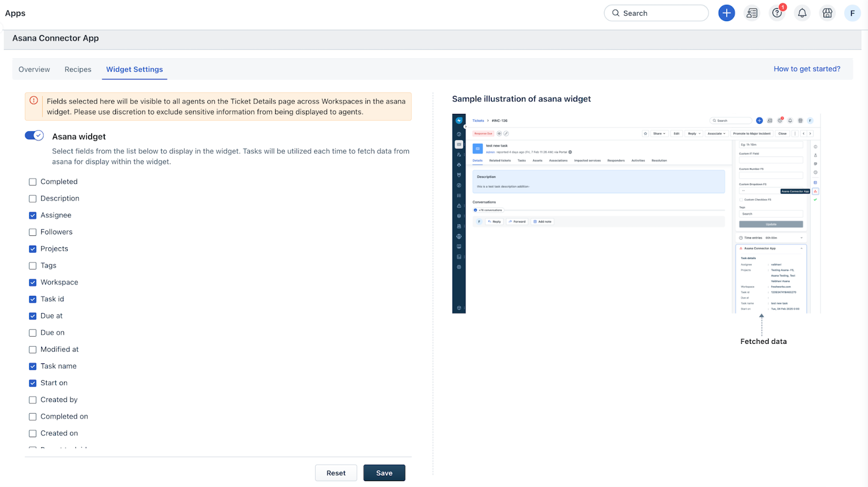Uncheck the Workspace checkbox
Image resolution: width=868 pixels, height=487 pixels.
[x=33, y=283]
